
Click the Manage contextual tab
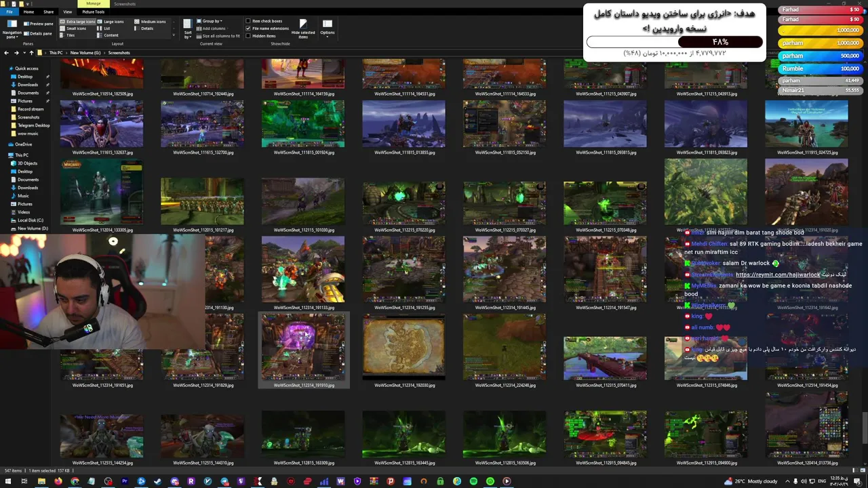point(94,3)
